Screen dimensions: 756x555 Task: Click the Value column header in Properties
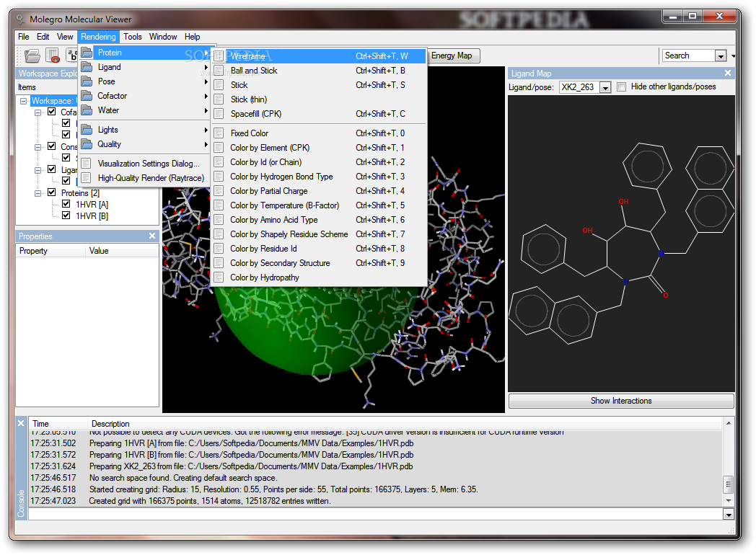click(x=123, y=251)
